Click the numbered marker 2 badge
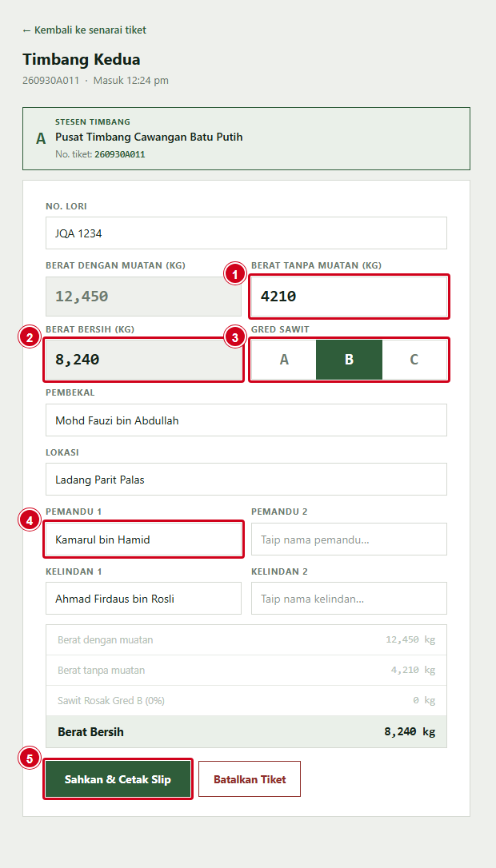Screen dimensions: 496x868 (x=30, y=336)
